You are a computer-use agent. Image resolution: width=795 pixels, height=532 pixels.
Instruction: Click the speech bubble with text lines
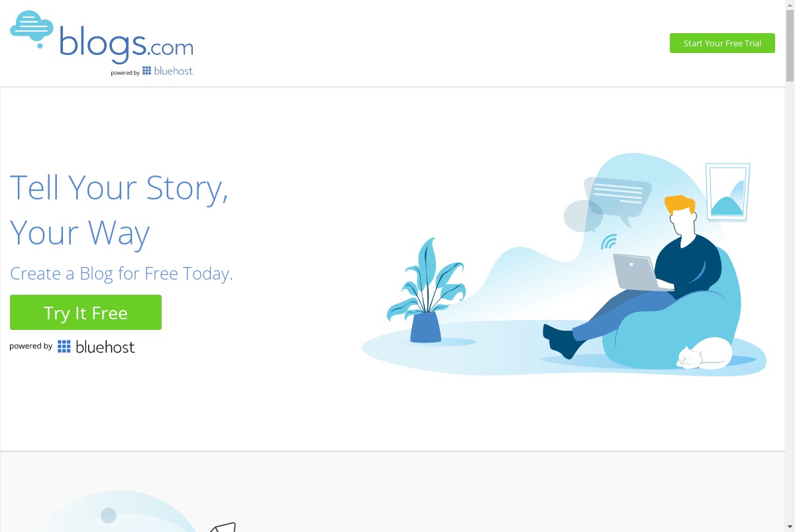coord(617,199)
